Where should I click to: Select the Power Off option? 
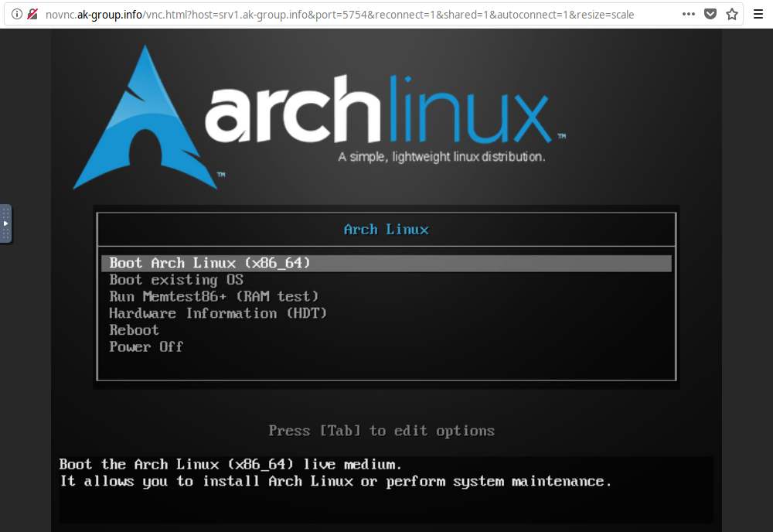click(146, 346)
